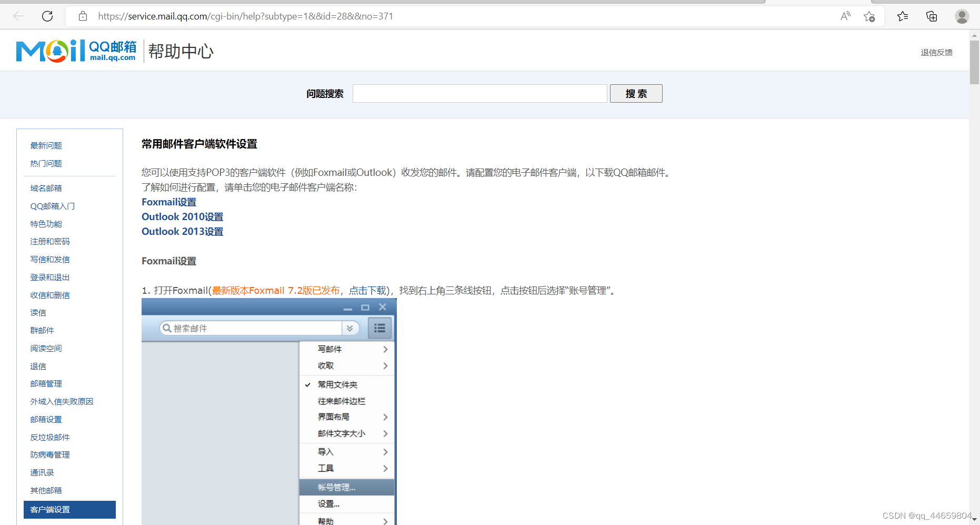Choose 帐号管理... in Foxmail menu
The image size is (980, 525).
coord(347,488)
